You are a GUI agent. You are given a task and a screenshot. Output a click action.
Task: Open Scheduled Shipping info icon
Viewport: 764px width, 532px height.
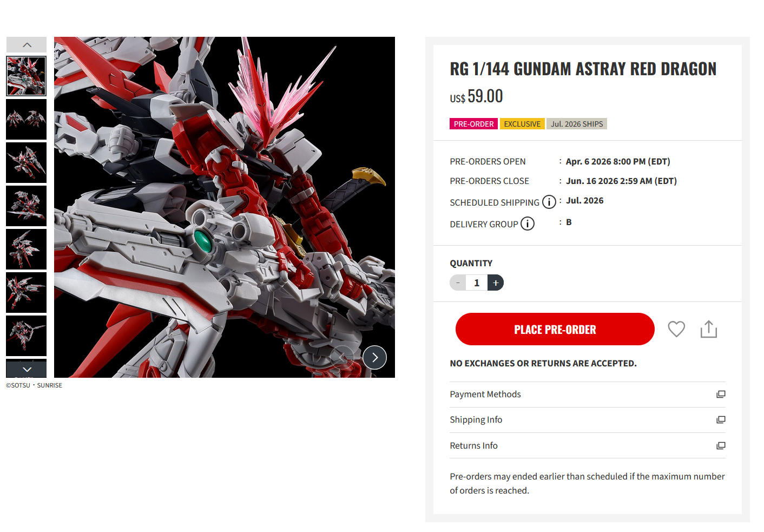point(549,202)
